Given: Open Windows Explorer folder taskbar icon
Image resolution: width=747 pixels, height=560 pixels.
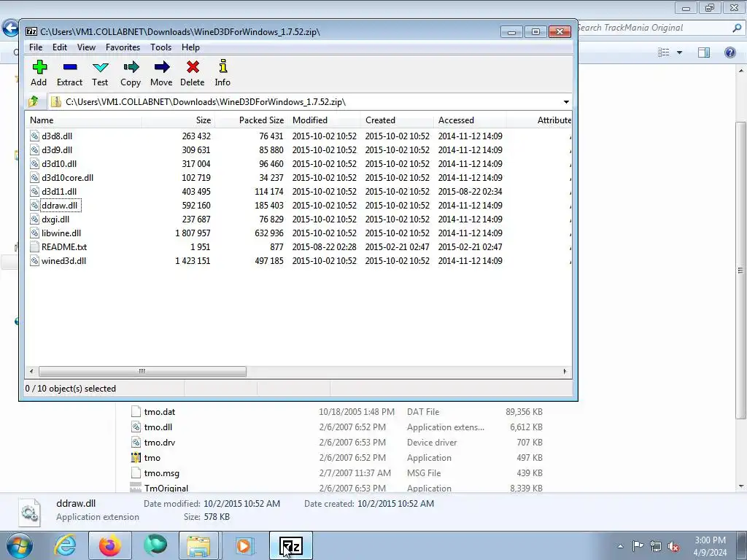Looking at the screenshot, I should (198, 545).
